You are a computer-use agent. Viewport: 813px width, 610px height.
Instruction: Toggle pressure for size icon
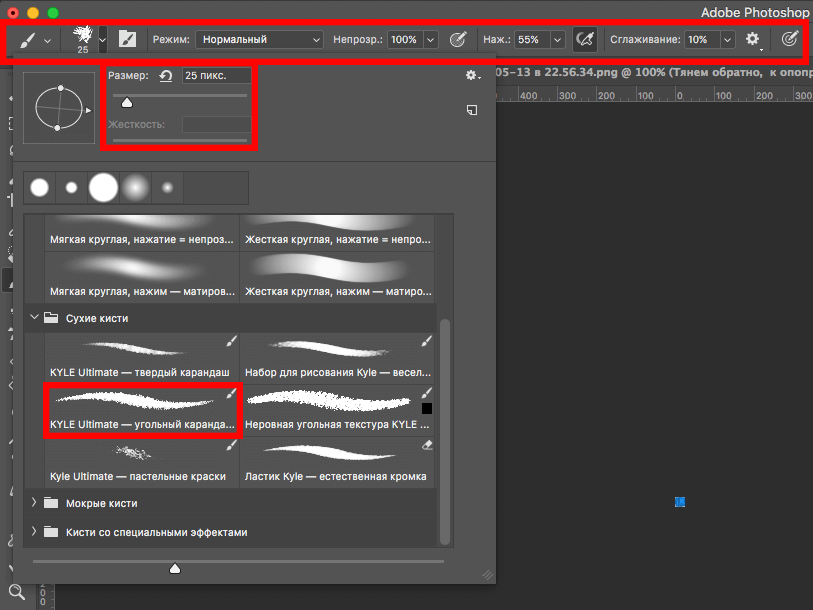click(x=789, y=39)
